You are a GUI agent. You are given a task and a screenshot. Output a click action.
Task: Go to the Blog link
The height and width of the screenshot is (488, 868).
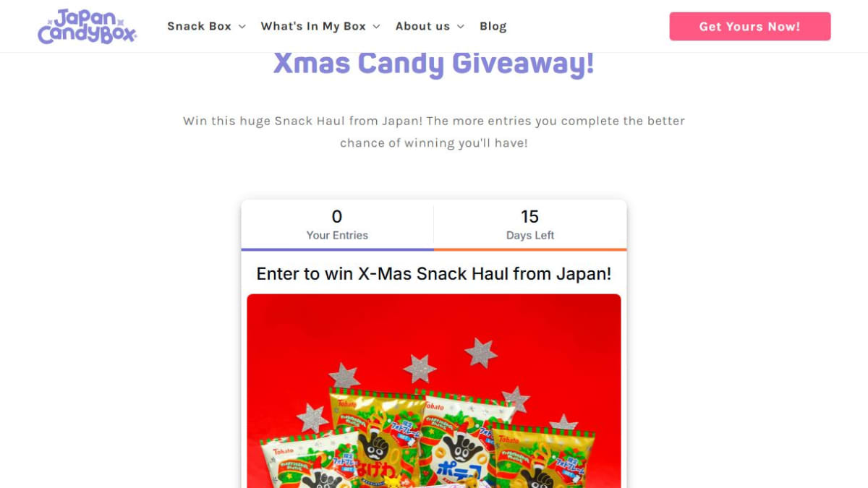pos(493,26)
